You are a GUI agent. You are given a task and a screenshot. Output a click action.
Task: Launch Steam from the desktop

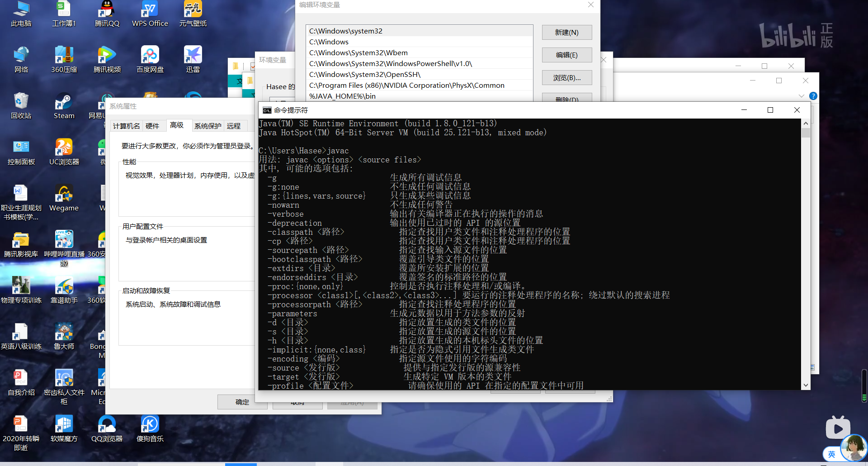click(x=64, y=105)
